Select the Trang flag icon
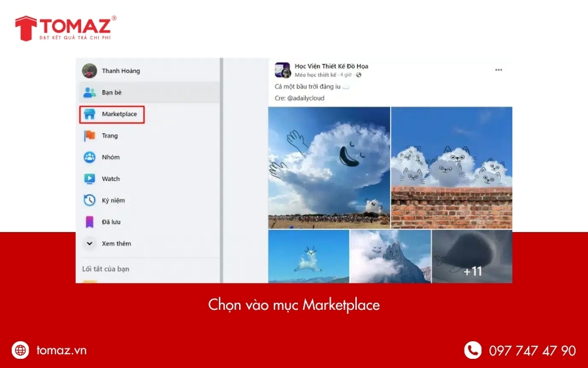Image resolution: width=588 pixels, height=368 pixels. click(x=90, y=136)
